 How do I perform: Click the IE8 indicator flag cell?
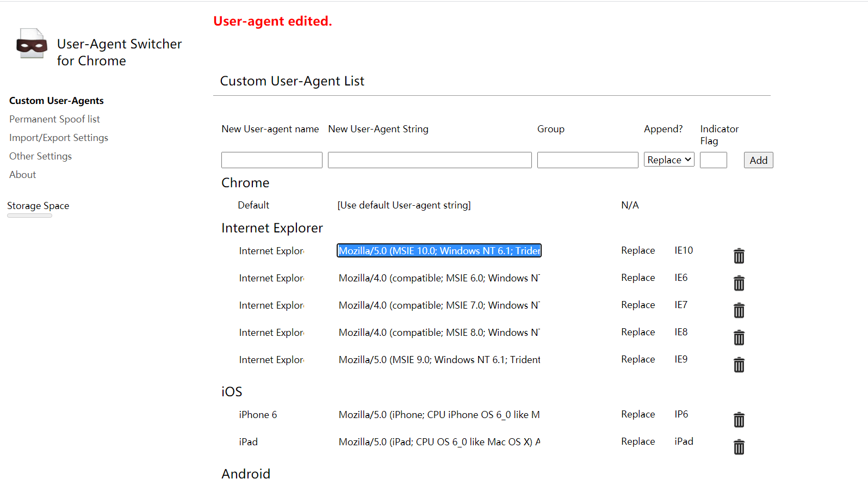click(681, 332)
